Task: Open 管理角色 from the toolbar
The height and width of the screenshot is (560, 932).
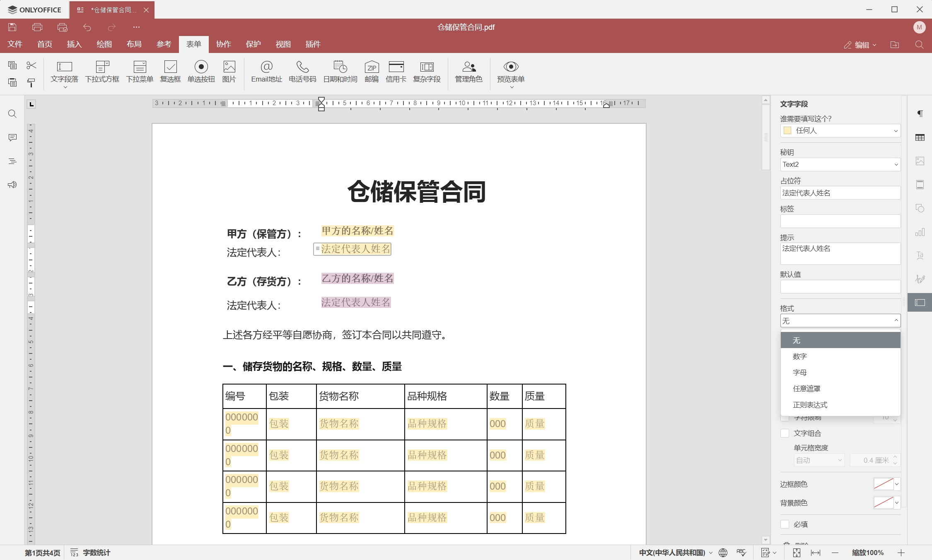Action: (468, 71)
